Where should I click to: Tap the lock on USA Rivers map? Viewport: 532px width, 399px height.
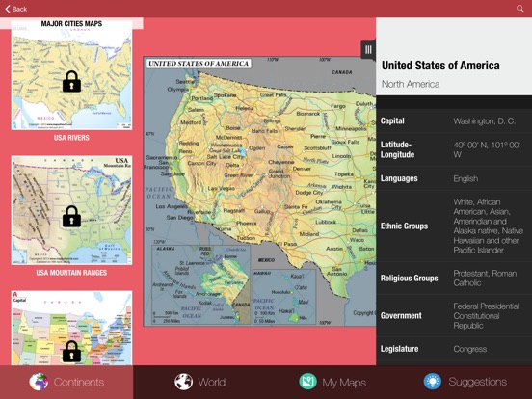click(x=71, y=81)
